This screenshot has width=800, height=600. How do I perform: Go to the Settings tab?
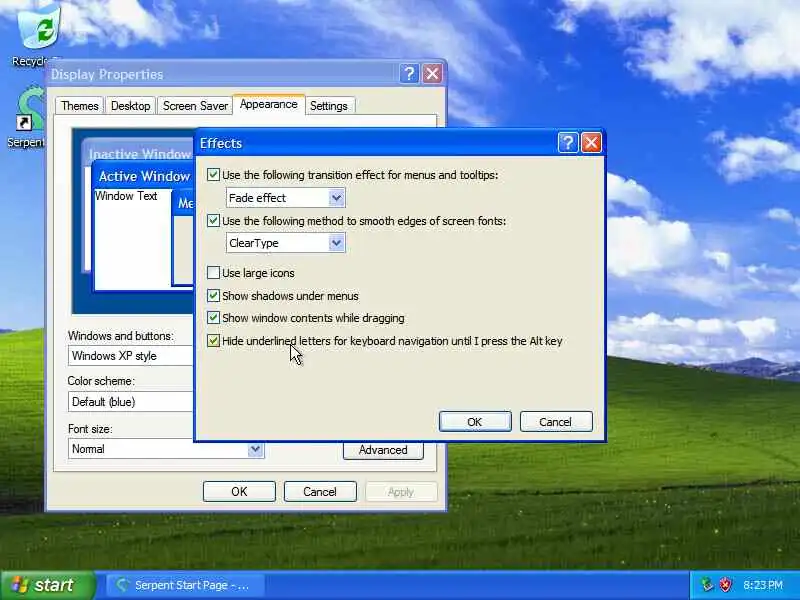(329, 106)
